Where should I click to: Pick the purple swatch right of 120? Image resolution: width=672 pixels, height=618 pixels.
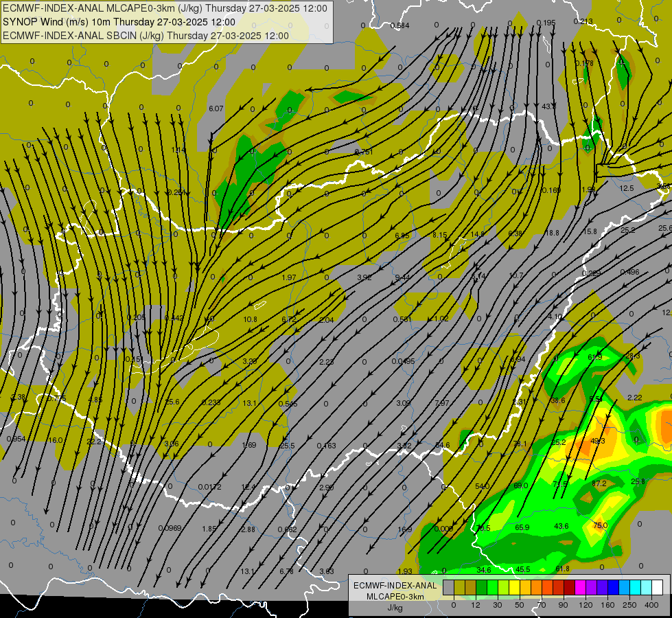click(x=592, y=587)
